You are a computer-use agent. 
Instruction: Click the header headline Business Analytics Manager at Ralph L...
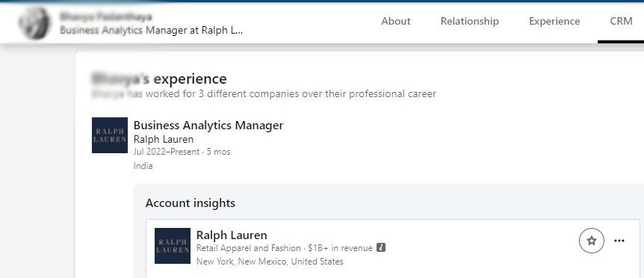152,30
